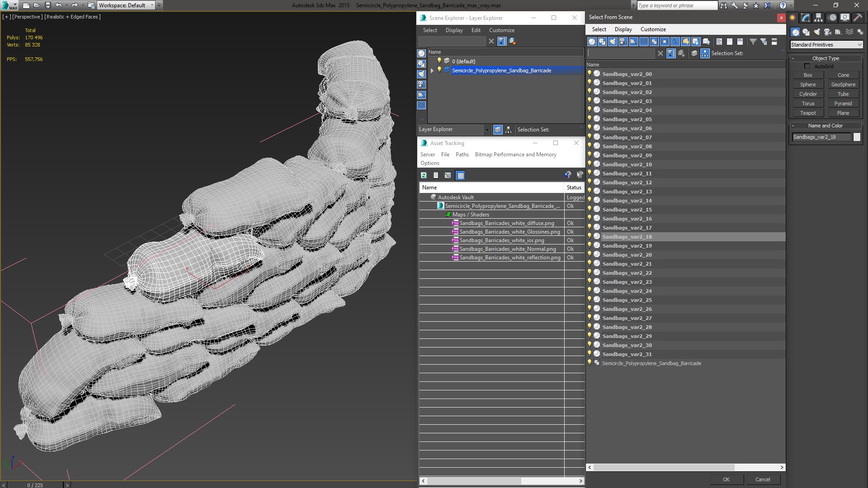The image size is (868, 488).
Task: Open the Edit menu in Scene Explorer
Action: 476,30
